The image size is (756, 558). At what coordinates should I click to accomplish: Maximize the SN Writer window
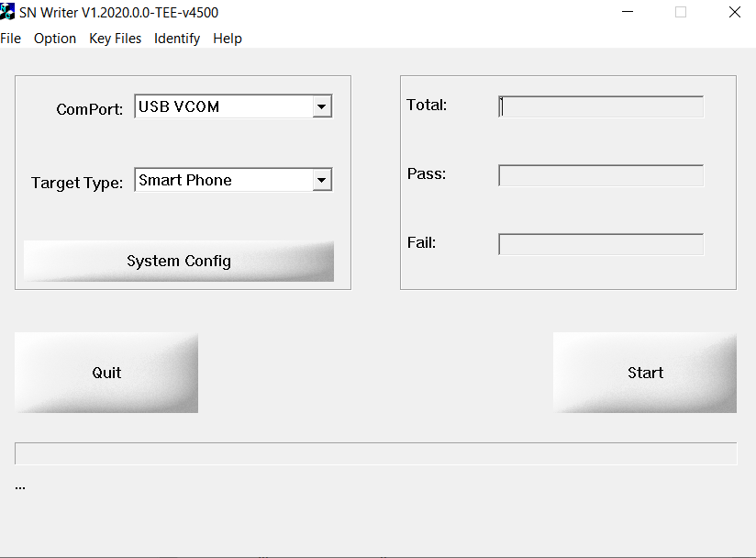click(681, 13)
